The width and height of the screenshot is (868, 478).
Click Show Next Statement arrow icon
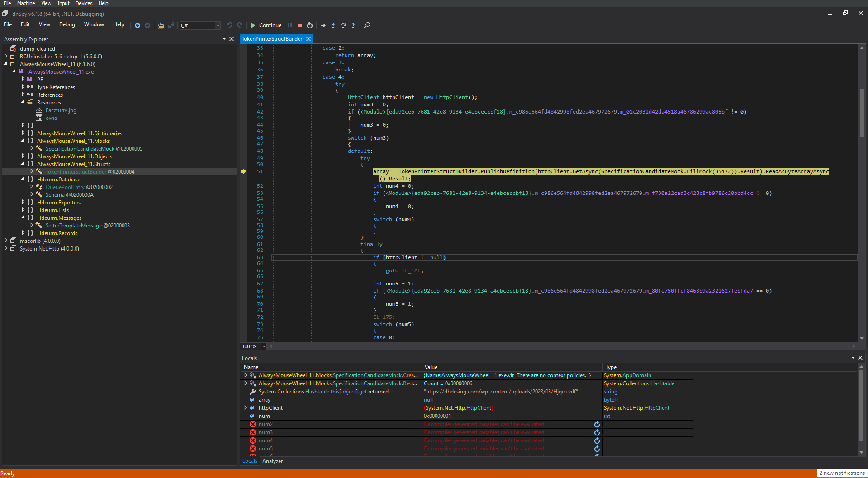click(x=323, y=25)
